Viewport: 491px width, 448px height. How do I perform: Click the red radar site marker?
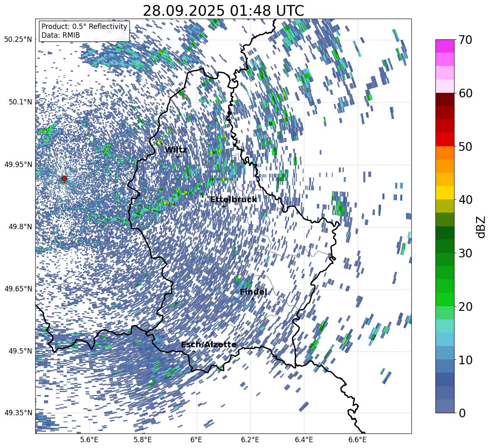click(64, 179)
